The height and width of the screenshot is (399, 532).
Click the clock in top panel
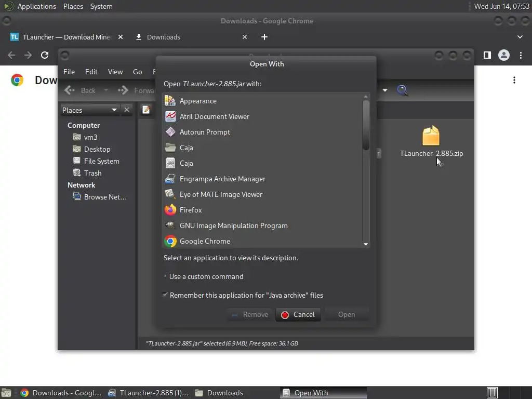[501, 6]
